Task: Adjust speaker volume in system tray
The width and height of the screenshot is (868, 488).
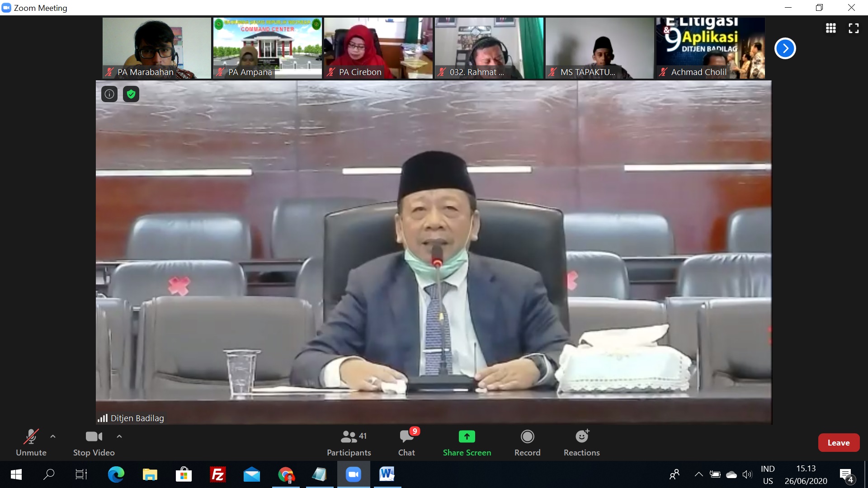Action: click(x=747, y=474)
